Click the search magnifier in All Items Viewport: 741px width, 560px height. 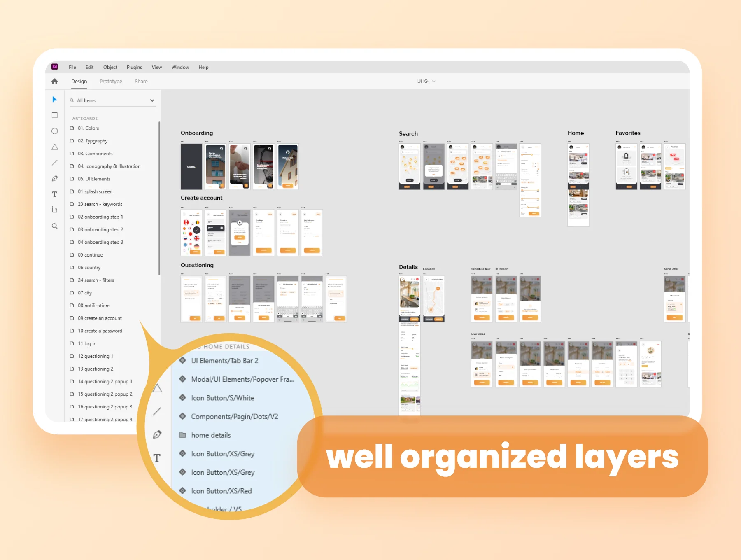(x=72, y=100)
